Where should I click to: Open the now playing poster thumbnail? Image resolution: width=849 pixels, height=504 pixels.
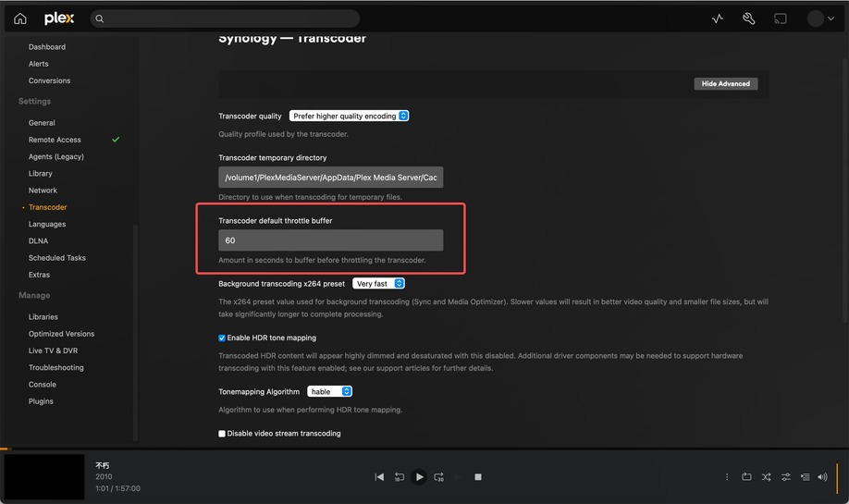click(44, 477)
